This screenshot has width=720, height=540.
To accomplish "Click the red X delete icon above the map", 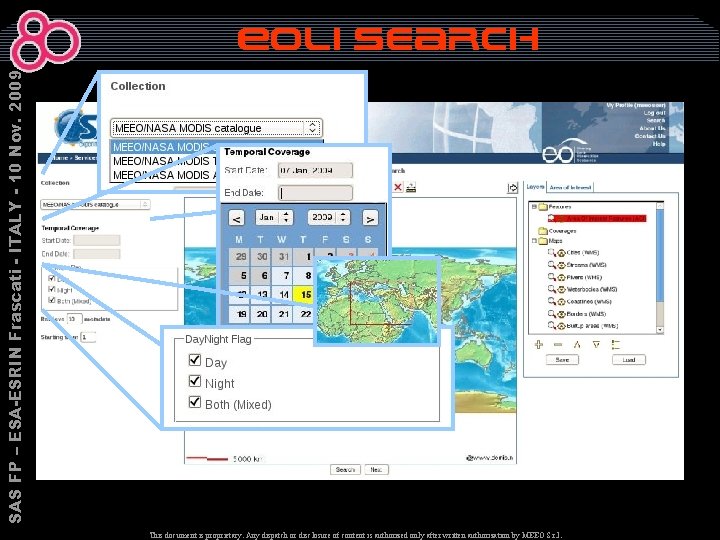I will pyautogui.click(x=398, y=187).
